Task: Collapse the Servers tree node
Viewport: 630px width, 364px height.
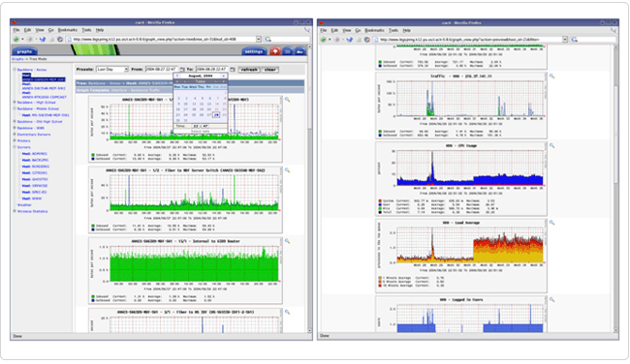Action: (15, 147)
